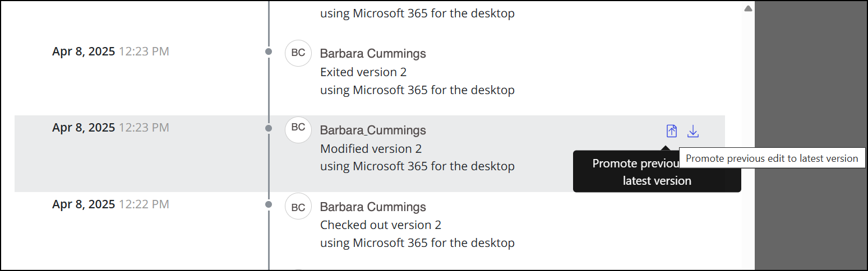868x271 pixels.
Task: Click BC avatar beside Checked out version 2
Action: (x=298, y=207)
